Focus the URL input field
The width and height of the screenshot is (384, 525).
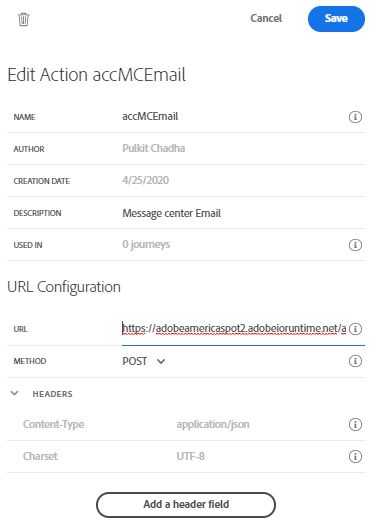(234, 329)
